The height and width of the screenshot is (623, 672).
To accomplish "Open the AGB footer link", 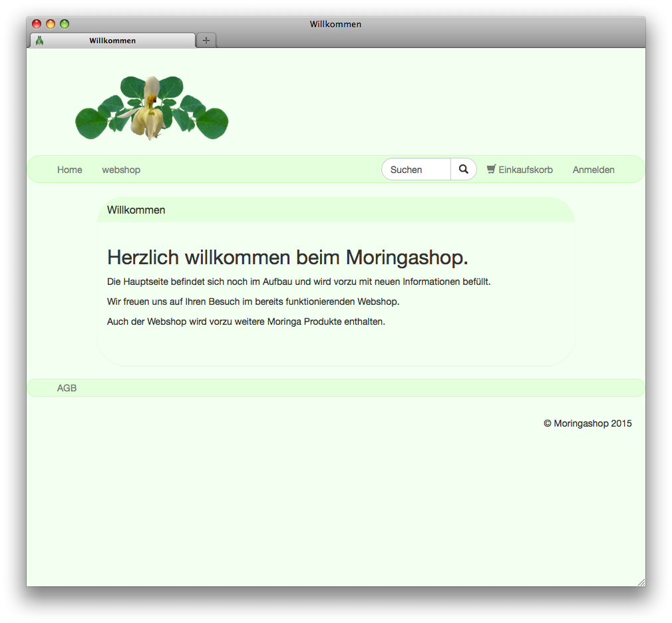I will click(x=67, y=388).
